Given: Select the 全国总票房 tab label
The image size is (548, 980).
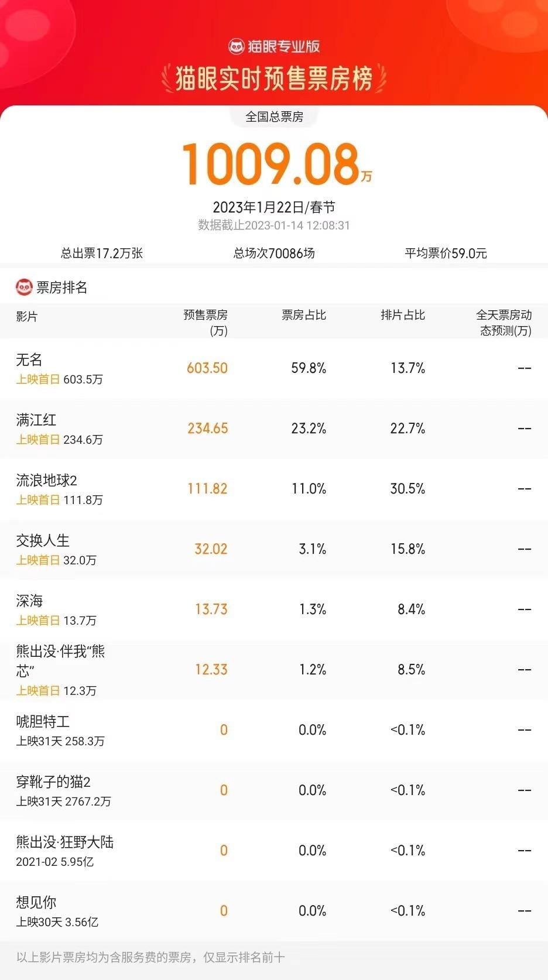Looking at the screenshot, I should click(x=274, y=116).
